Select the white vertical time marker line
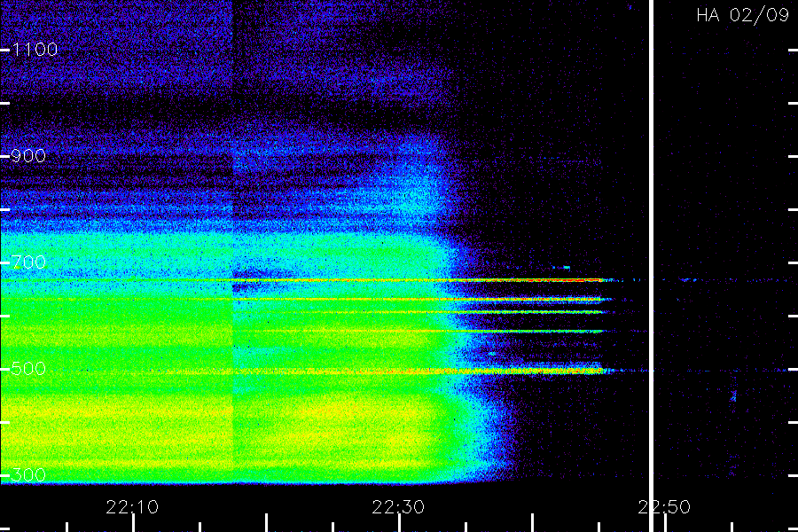Image resolution: width=798 pixels, height=532 pixels. (651, 266)
